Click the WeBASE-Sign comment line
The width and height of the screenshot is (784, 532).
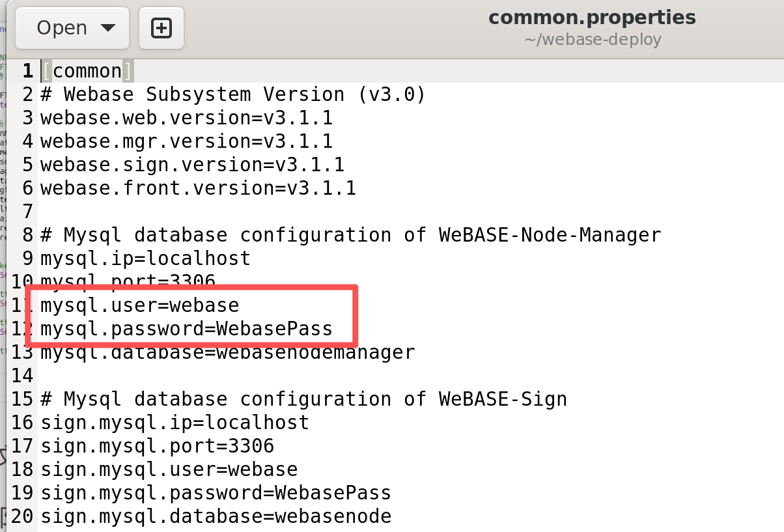(303, 399)
